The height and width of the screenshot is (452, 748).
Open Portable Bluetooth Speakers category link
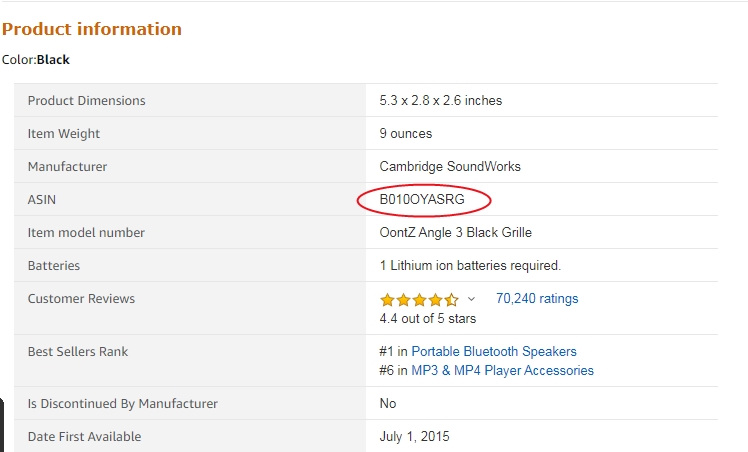coord(494,351)
